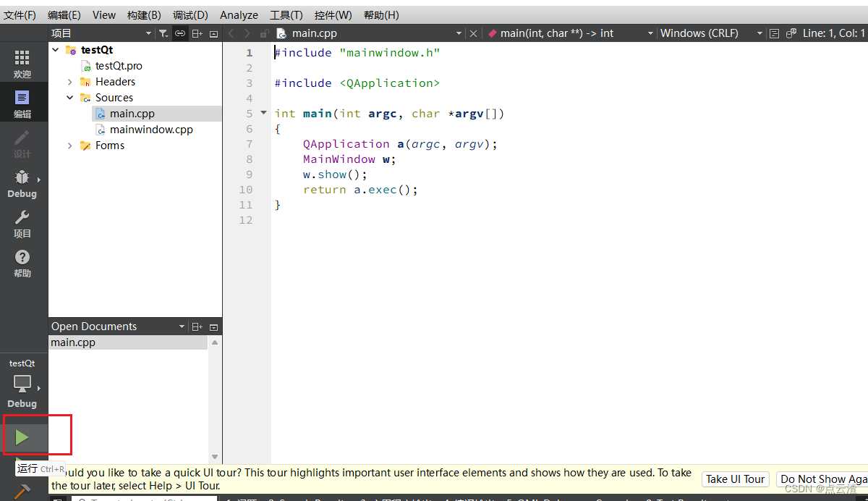Click Take UI Tour button
The width and height of the screenshot is (868, 501).
pos(735,479)
